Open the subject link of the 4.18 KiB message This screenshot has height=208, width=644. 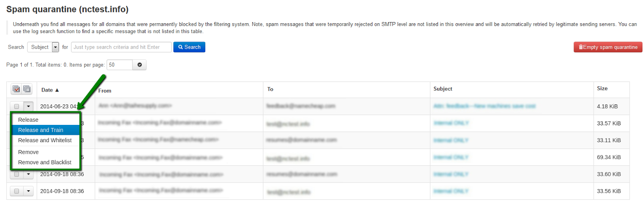(484, 106)
